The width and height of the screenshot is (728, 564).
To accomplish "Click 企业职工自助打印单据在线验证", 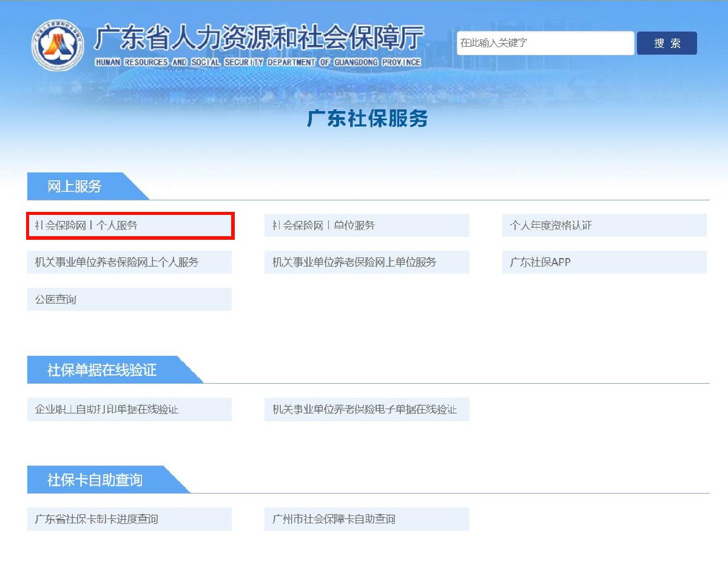I will point(129,409).
